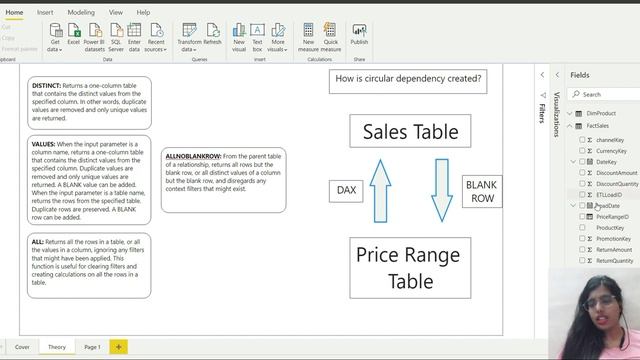The height and width of the screenshot is (360, 640).
Task: Click the search magnifier icon in Fields
Action: [576, 94]
